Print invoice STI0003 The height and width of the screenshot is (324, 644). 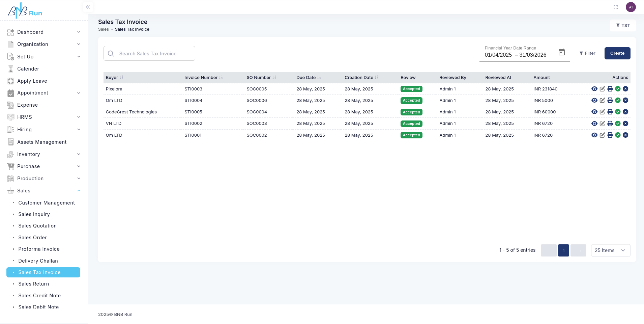[x=610, y=89]
